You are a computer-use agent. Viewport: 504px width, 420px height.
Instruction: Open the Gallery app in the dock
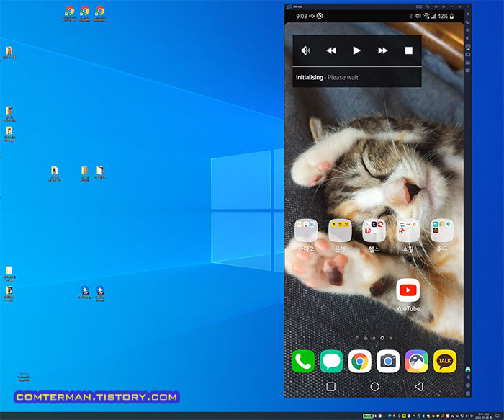[416, 361]
